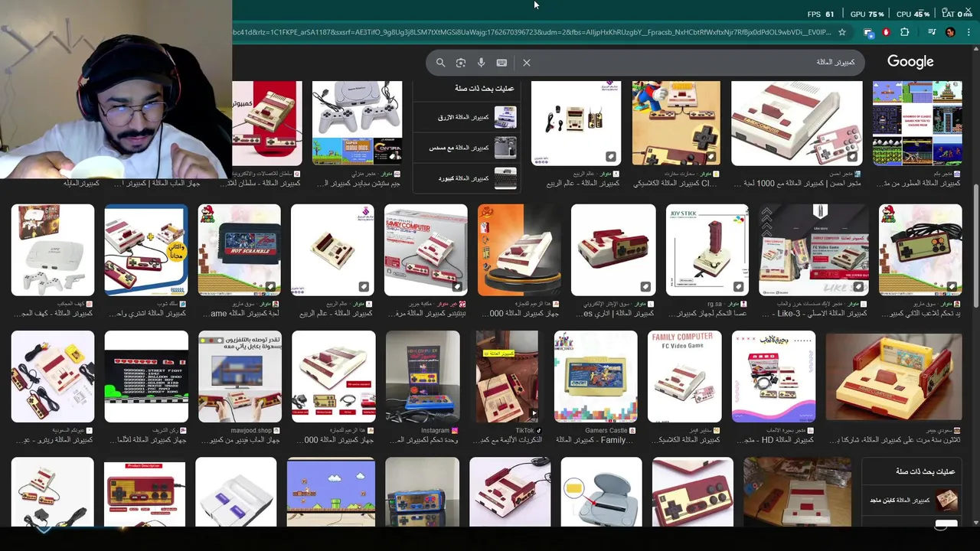Open the FC Video Game 'Like-3' product thumbnail
The image size is (980, 551).
[813, 249]
